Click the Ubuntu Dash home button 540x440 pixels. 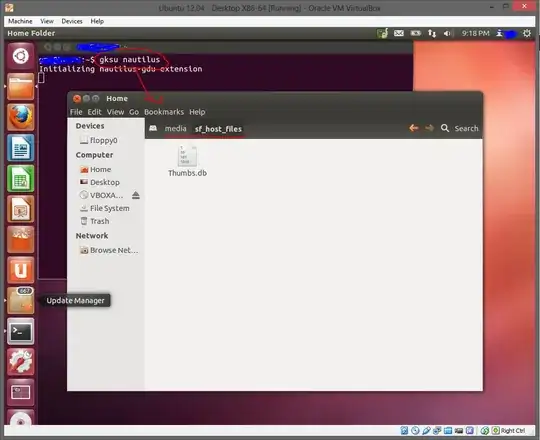21,56
